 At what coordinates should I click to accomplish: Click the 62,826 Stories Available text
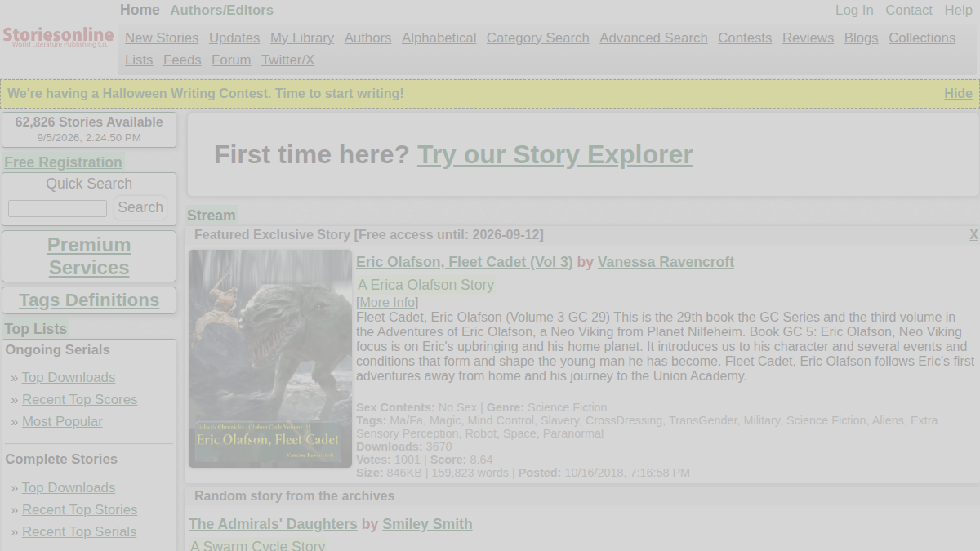(x=89, y=122)
